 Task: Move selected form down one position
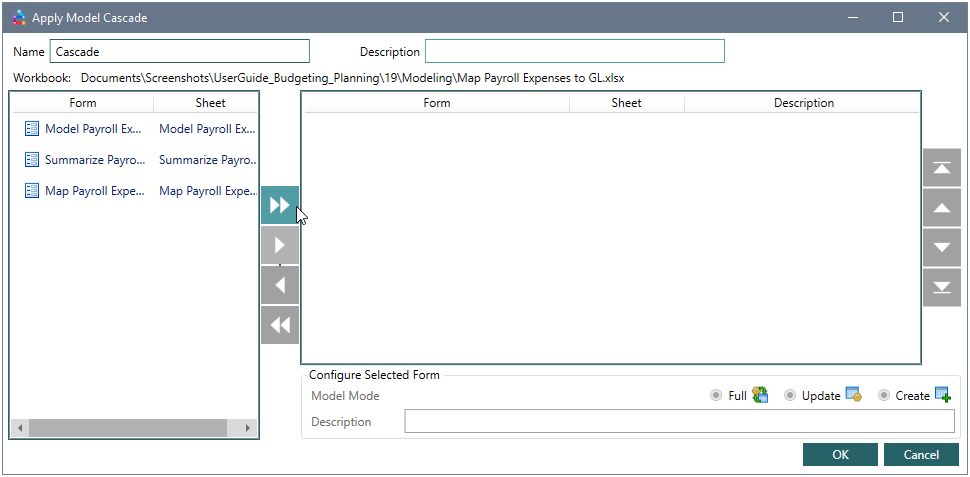941,247
